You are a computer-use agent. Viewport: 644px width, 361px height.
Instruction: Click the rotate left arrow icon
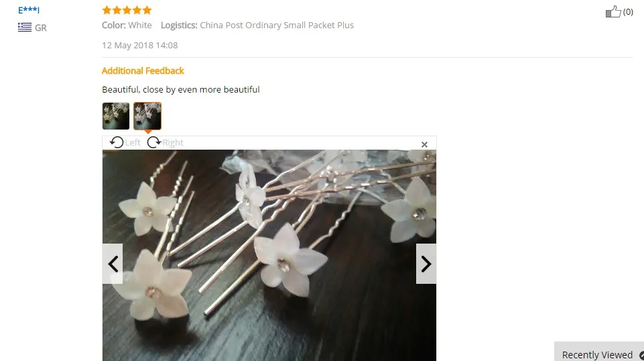click(x=117, y=142)
